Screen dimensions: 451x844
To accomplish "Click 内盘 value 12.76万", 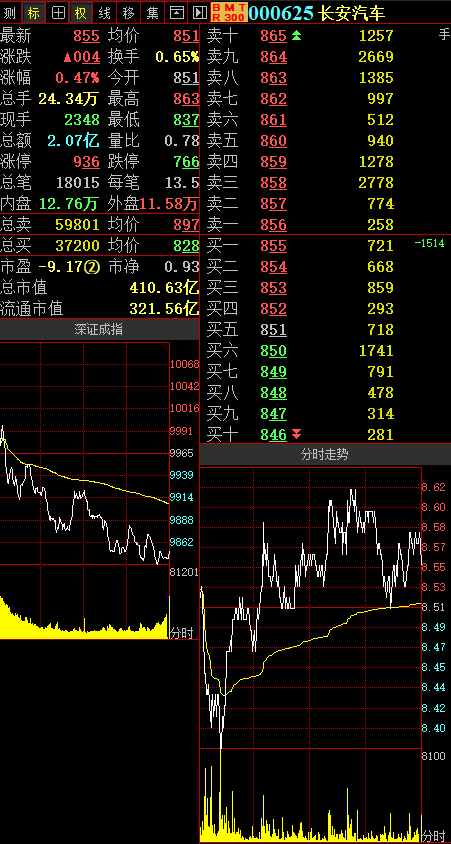I will 69,204.
